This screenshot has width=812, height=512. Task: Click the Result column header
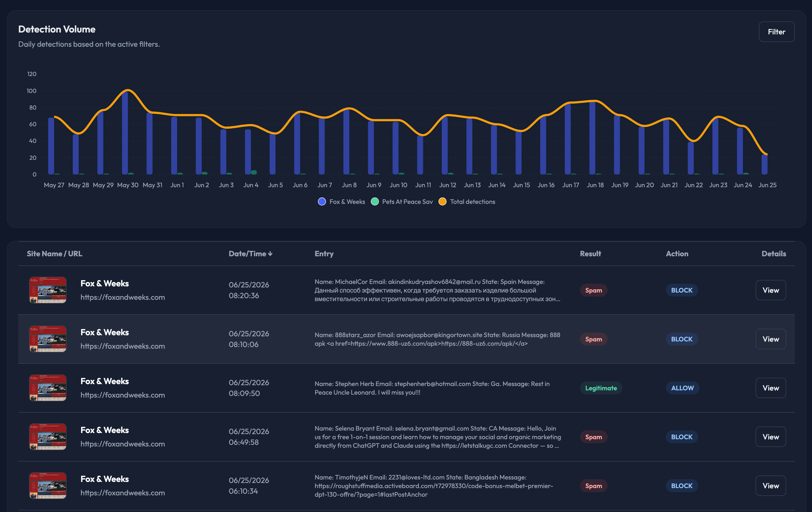(x=590, y=254)
